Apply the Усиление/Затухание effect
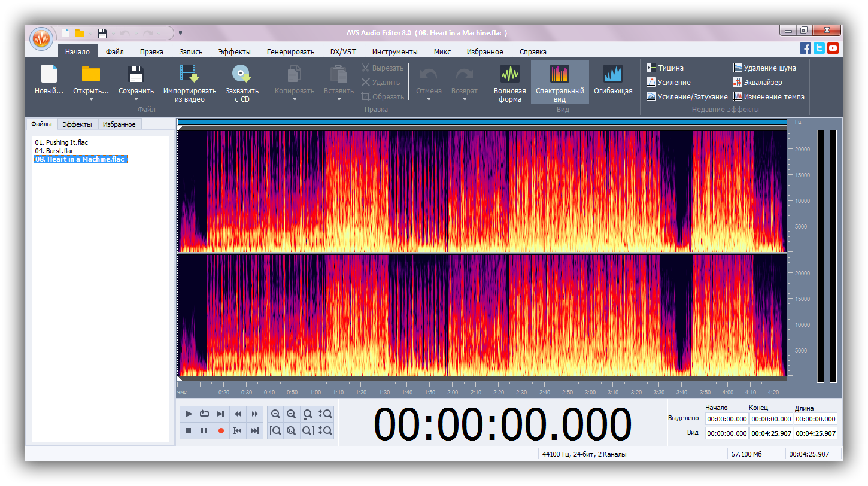 tap(687, 97)
